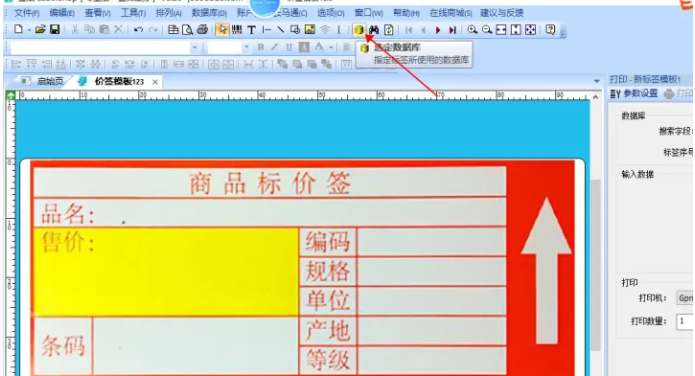Expand the font color arrow
Image resolution: width=695 pixels, height=376 pixels.
(x=331, y=47)
